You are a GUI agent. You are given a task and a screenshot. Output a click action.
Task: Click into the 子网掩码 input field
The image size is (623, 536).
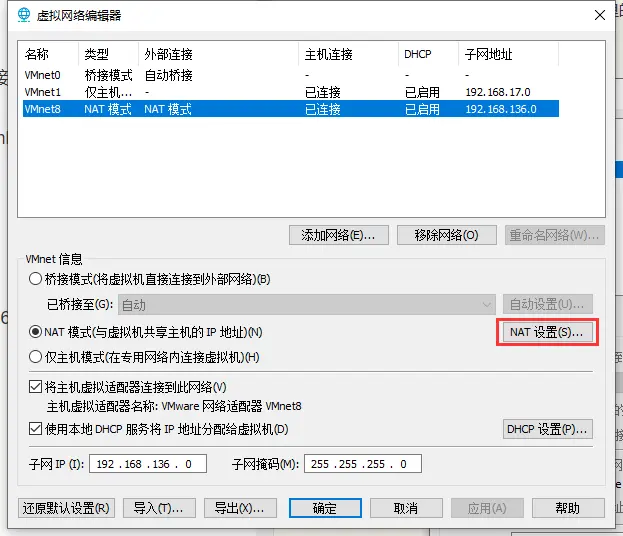click(x=362, y=464)
